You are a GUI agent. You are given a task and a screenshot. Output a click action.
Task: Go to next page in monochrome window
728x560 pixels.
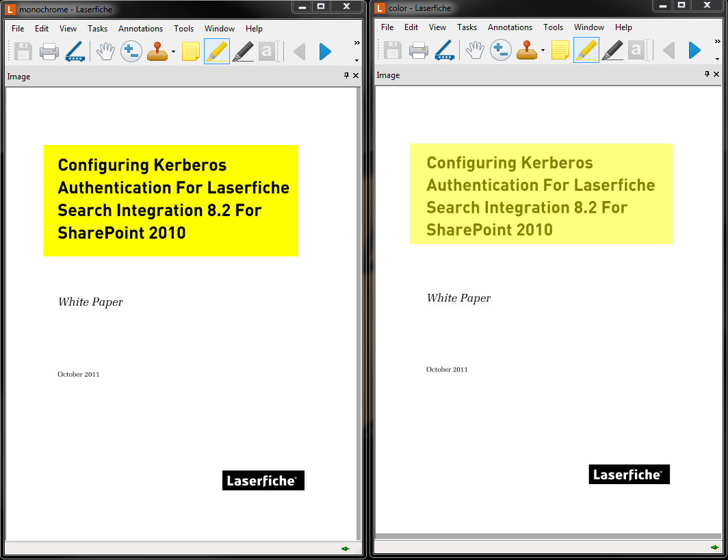coord(325,51)
